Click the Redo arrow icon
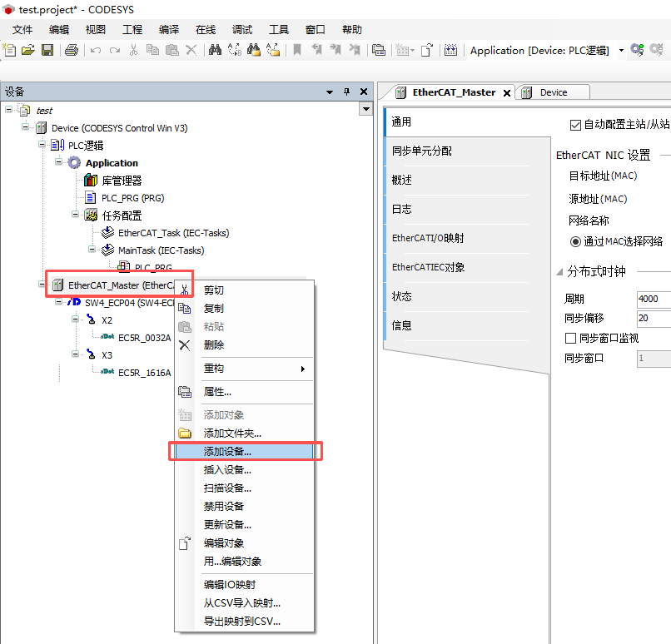 pos(115,51)
